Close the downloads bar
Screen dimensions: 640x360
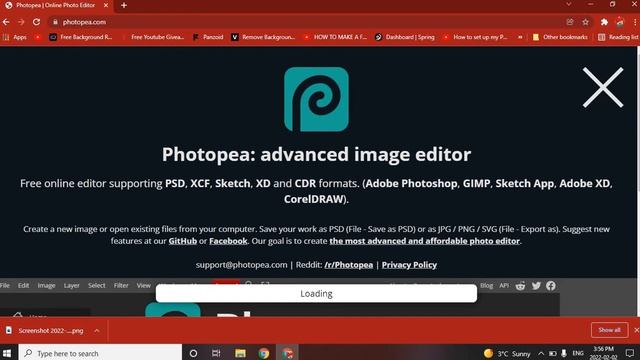[636, 330]
